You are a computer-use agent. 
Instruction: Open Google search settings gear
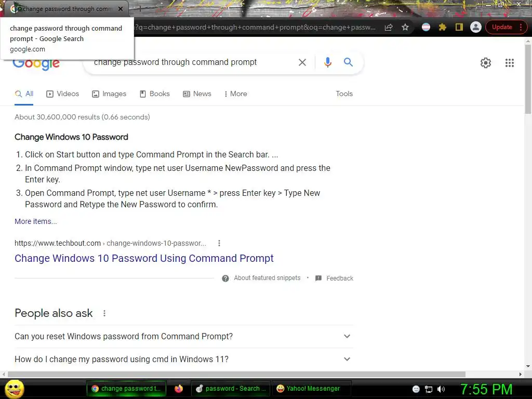click(486, 63)
